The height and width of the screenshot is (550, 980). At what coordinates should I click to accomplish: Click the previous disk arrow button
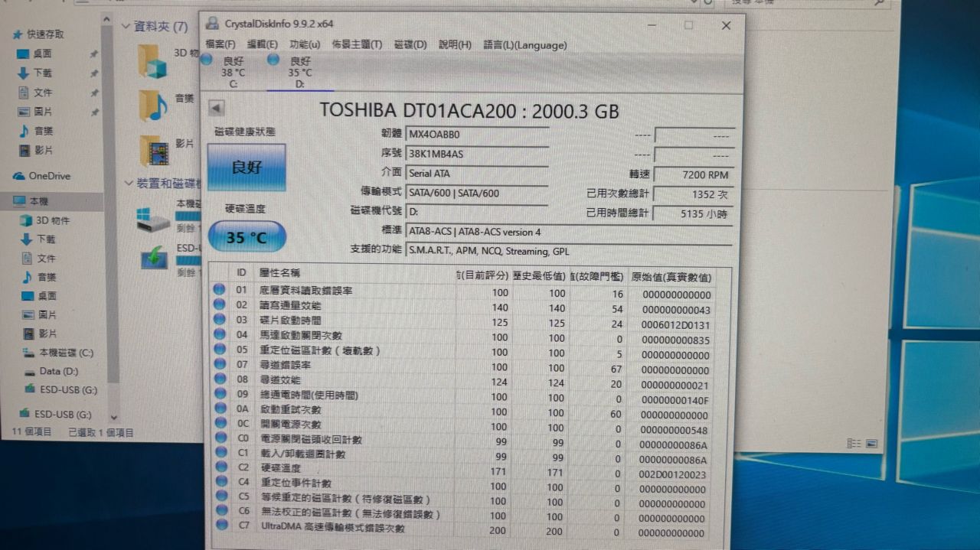click(x=216, y=108)
